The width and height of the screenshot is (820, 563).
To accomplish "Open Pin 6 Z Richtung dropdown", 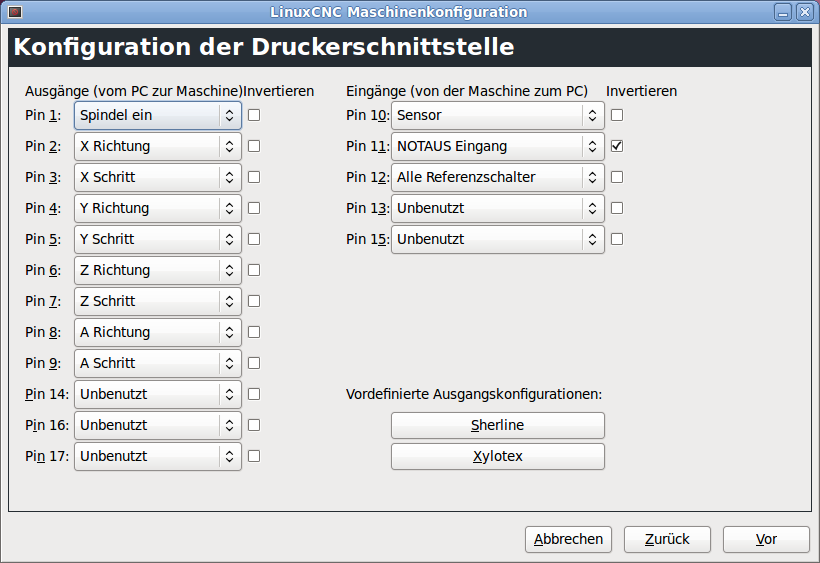I will coord(158,270).
